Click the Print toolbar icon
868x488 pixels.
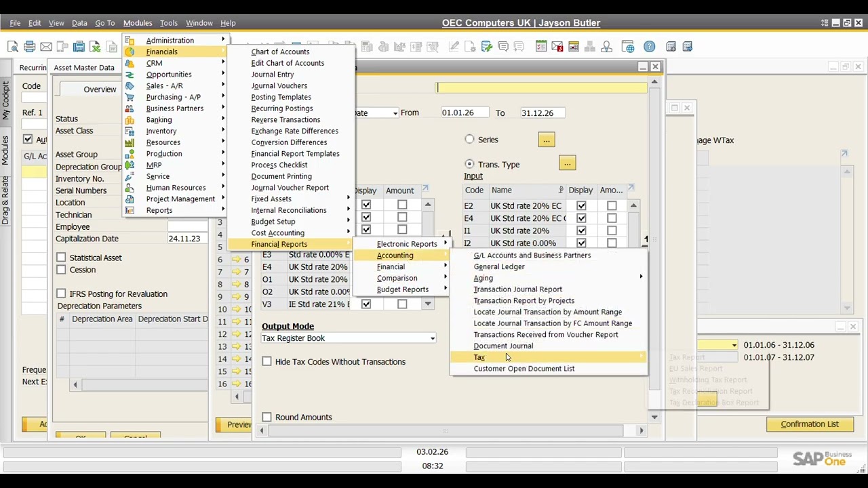(x=29, y=47)
